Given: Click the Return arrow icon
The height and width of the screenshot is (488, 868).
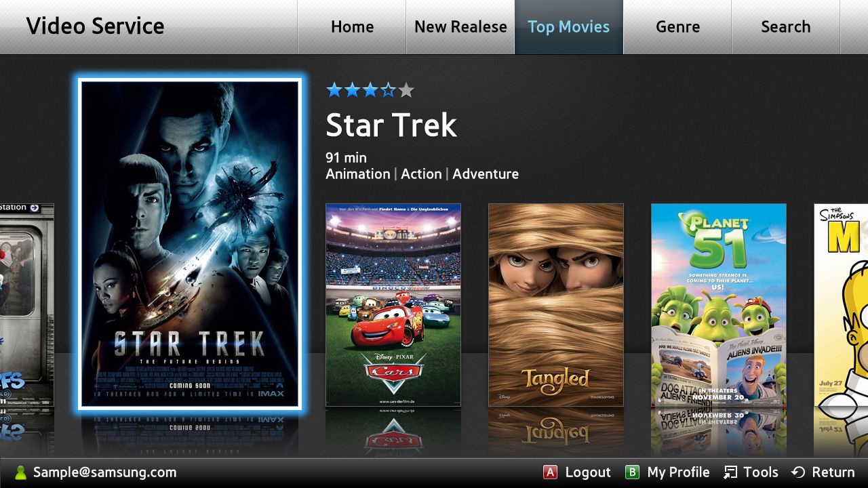Looking at the screenshot, I should coord(798,472).
